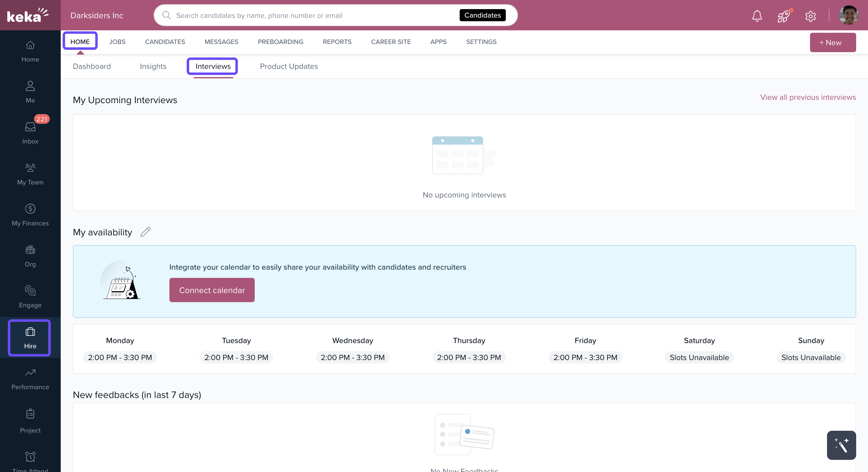Screen dimensions: 868x472
Task: Go to My Team in sidebar
Action: (x=30, y=174)
